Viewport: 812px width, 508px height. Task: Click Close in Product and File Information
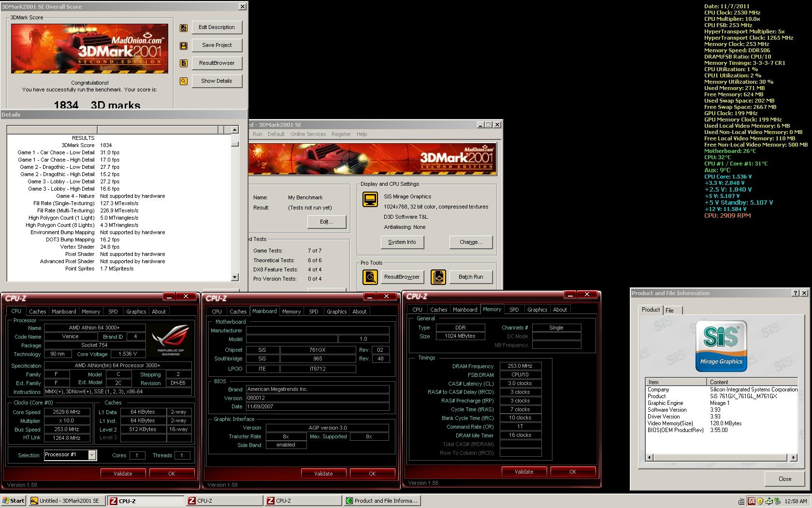pyautogui.click(x=785, y=479)
